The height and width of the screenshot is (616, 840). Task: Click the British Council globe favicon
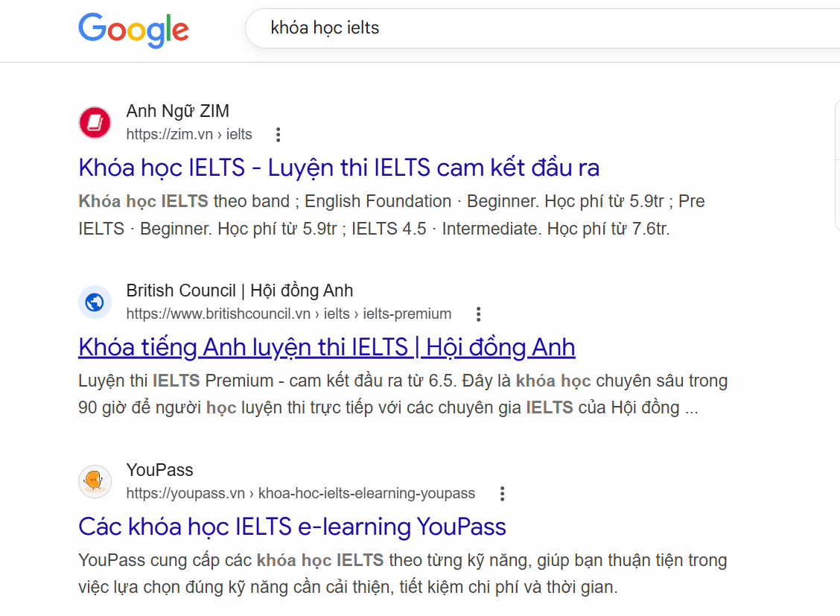[95, 302]
